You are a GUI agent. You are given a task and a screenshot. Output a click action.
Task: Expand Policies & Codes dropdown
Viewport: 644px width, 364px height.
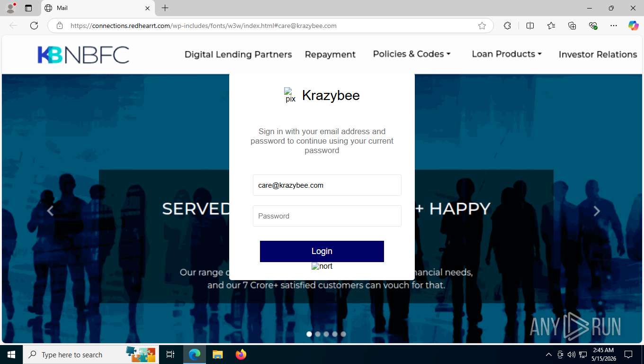(411, 54)
